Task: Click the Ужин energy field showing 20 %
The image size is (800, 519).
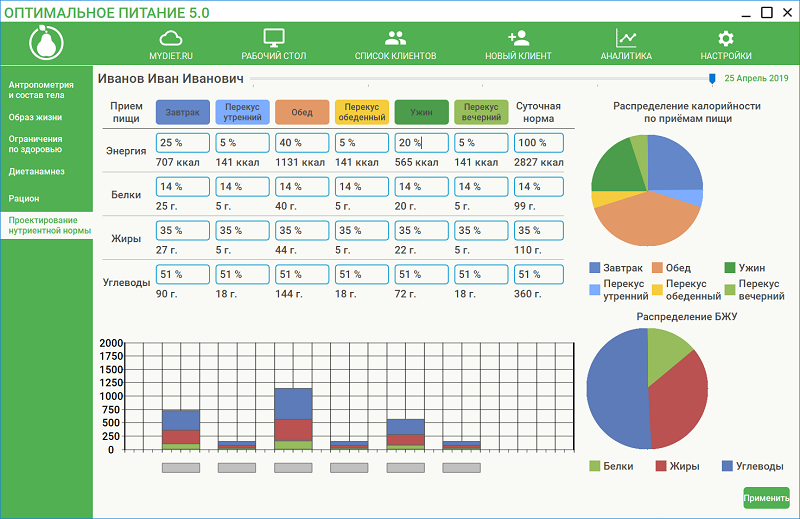Action: pyautogui.click(x=422, y=143)
